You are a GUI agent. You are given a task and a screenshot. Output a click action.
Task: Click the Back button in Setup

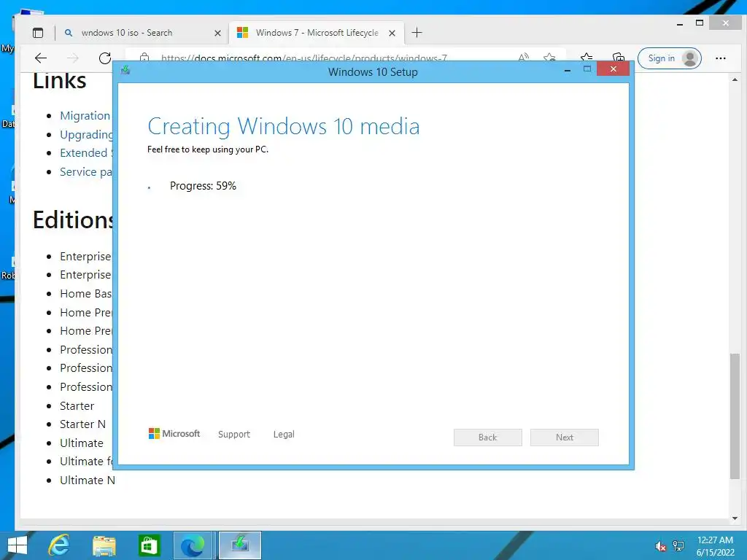488,437
